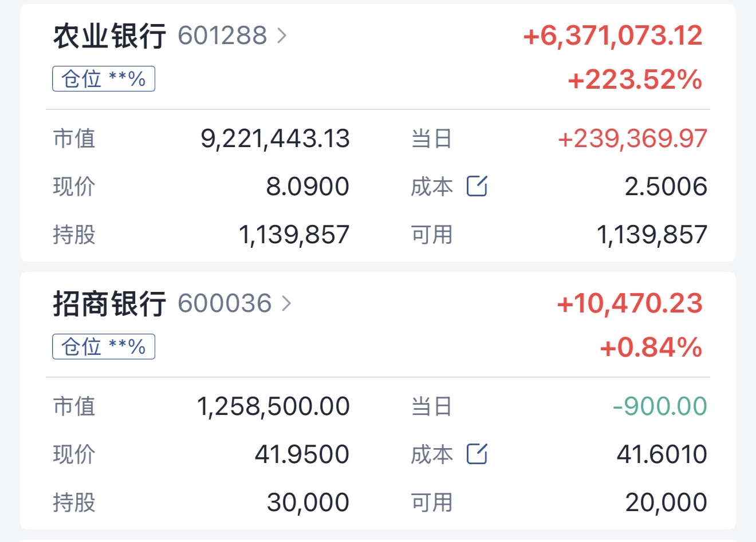Select stock code 601288
Screen dimensions: 756x542
(222, 36)
